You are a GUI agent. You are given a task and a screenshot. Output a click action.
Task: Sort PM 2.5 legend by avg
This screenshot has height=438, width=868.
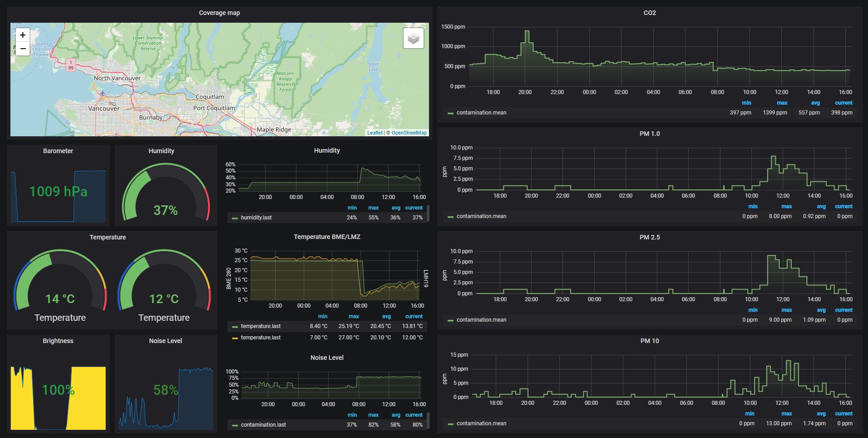pyautogui.click(x=821, y=310)
